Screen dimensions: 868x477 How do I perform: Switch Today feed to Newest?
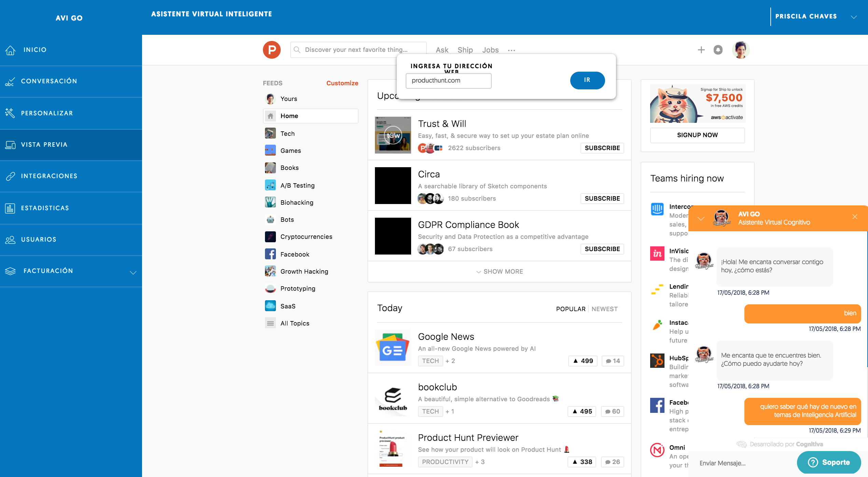(x=604, y=309)
